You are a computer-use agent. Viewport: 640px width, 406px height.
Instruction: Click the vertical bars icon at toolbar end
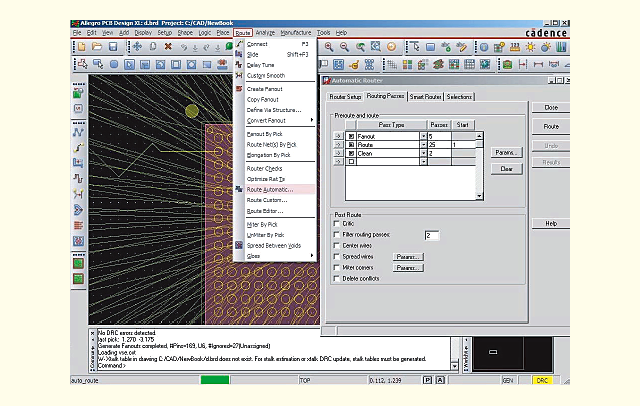click(x=562, y=47)
